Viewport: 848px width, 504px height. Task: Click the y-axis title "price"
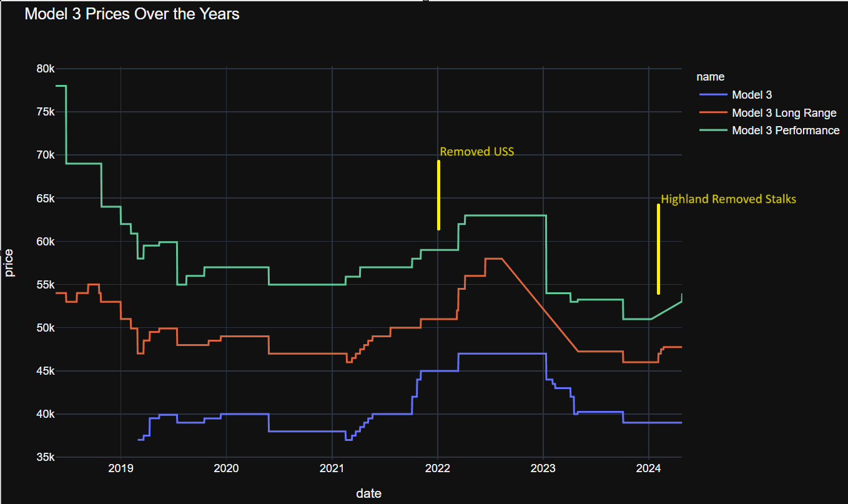click(x=10, y=263)
